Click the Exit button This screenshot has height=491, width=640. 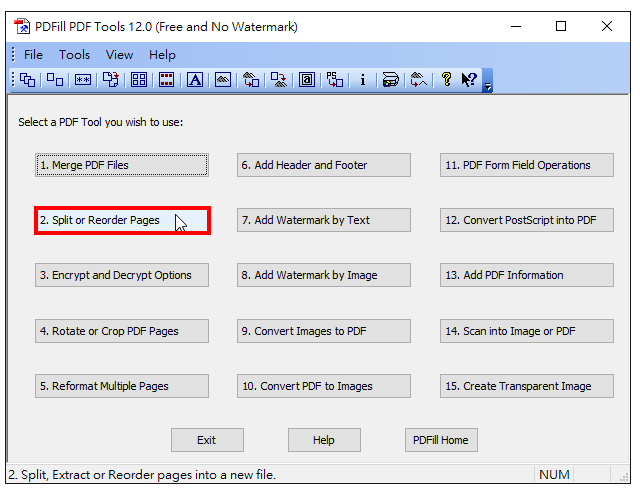pos(207,440)
